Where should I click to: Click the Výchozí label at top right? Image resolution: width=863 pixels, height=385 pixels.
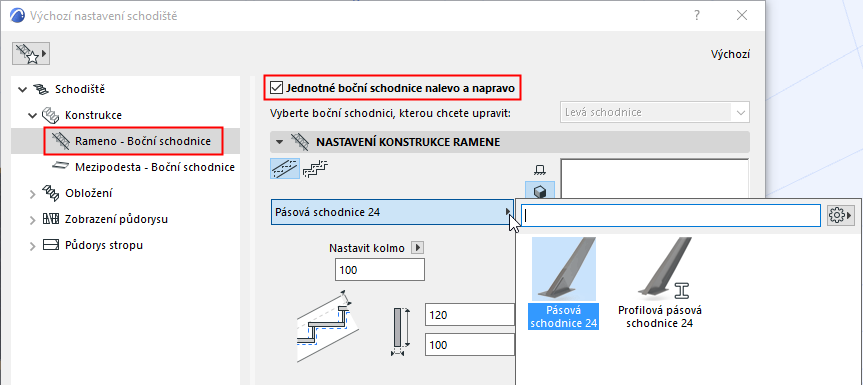tap(730, 54)
